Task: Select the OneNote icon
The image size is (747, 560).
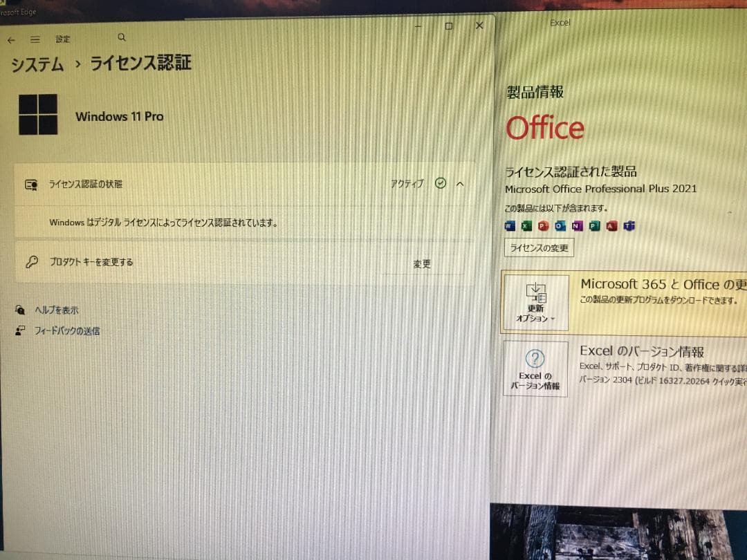Action: coord(578,226)
